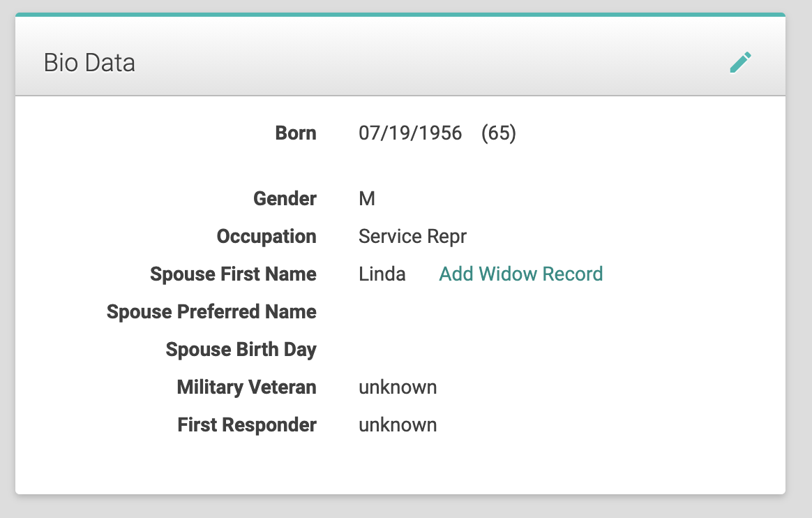
Task: Click the Bio Data panel title
Action: tap(89, 63)
